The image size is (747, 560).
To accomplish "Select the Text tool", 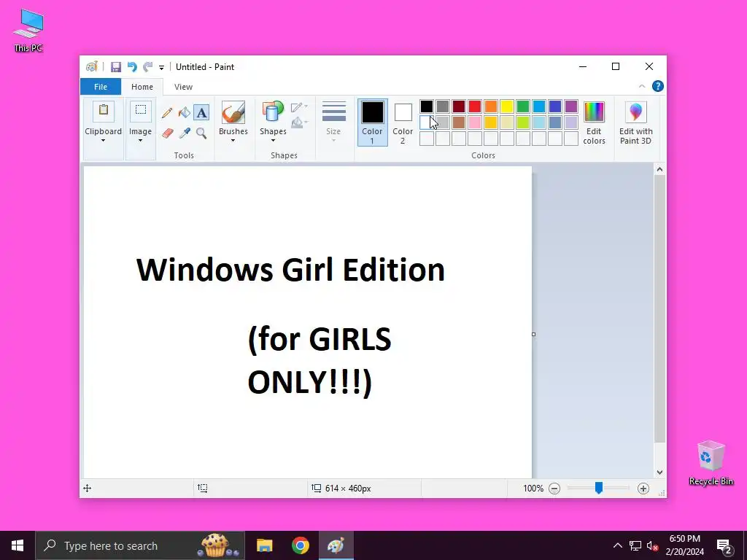I will pos(201,113).
